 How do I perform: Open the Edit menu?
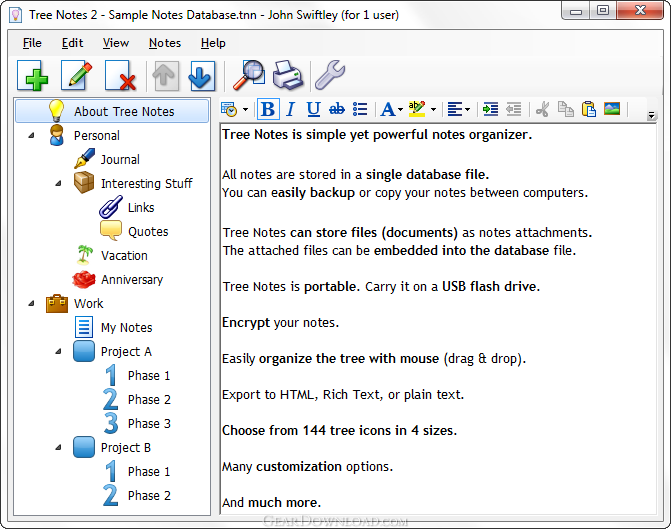[72, 43]
